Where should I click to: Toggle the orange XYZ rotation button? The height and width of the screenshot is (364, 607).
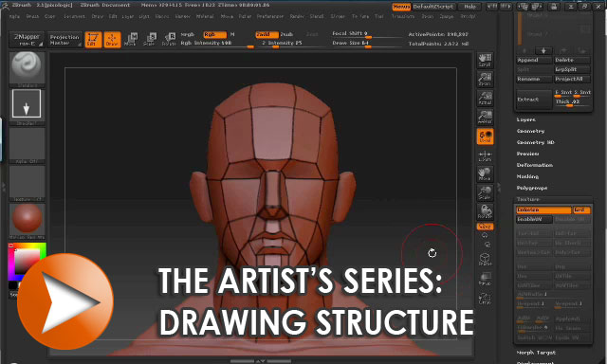485,227
